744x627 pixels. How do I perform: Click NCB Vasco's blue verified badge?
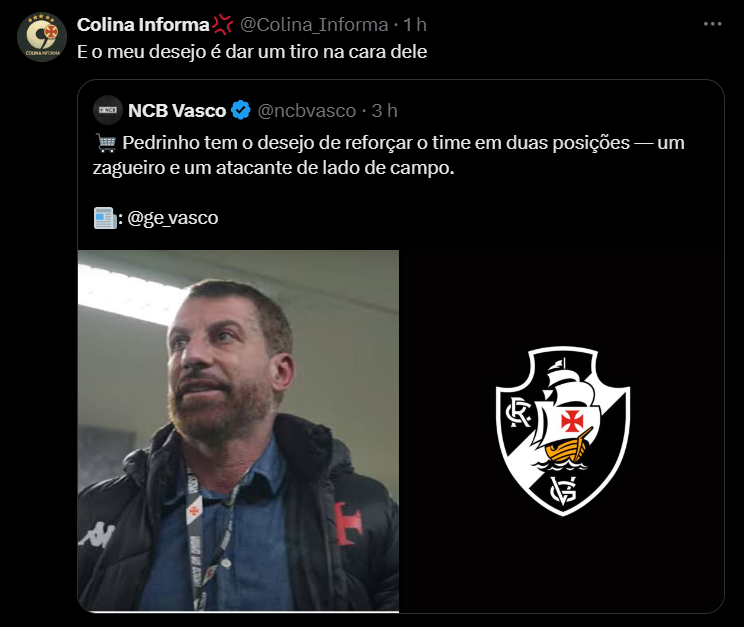click(241, 110)
